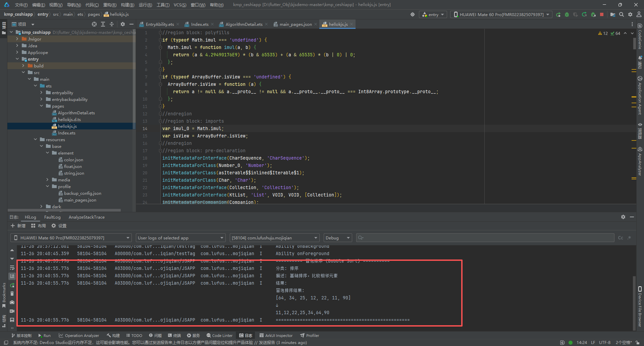Image resolution: width=644 pixels, height=346 pixels.
Task: Toggle scroll to end in HiLog
Action: click(12, 276)
